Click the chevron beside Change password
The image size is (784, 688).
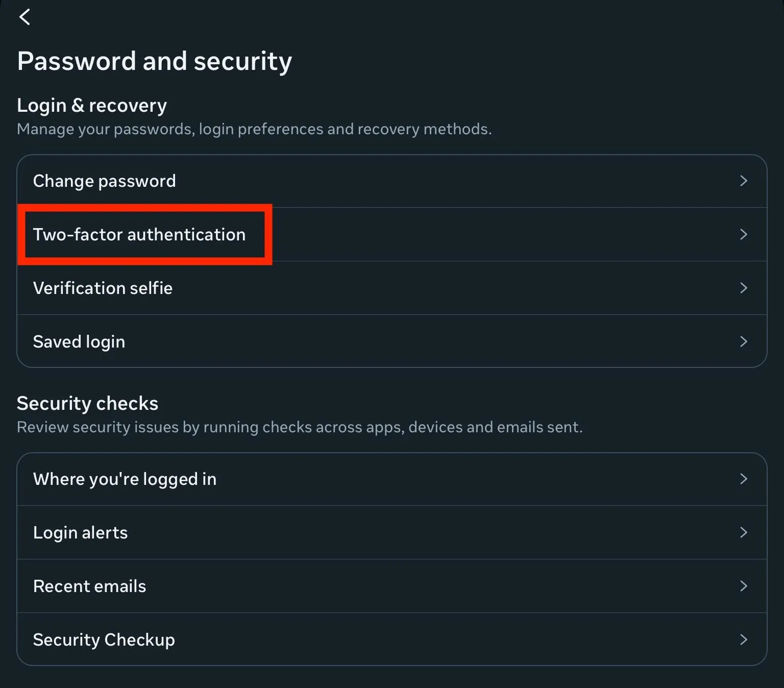[x=743, y=181]
